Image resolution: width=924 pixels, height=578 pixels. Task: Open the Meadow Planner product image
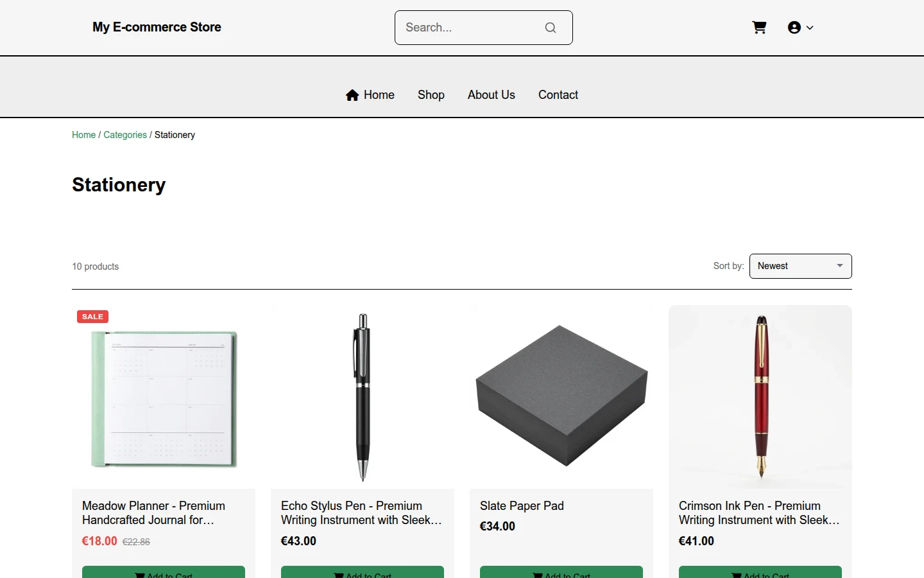tap(164, 397)
